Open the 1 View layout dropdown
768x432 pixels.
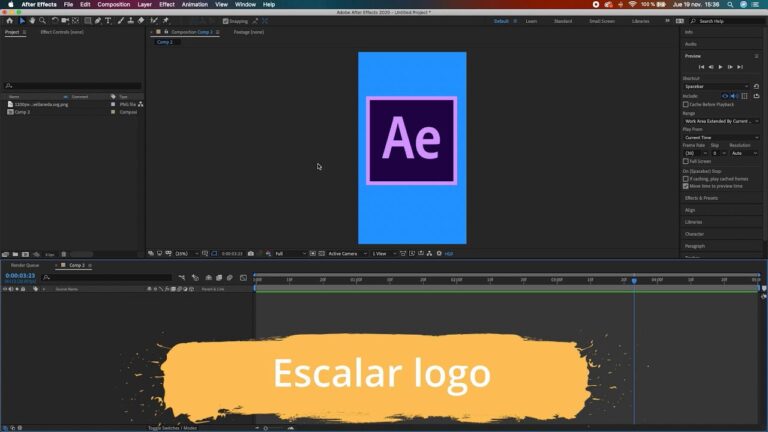[x=384, y=254]
